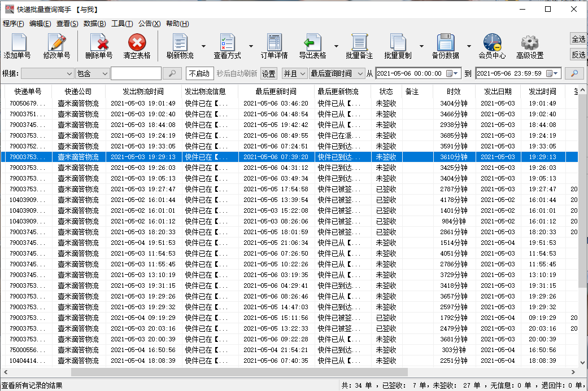The width and height of the screenshot is (588, 391).
Task: Click 已签收 in the 2787分钟 row
Action: coord(386,189)
